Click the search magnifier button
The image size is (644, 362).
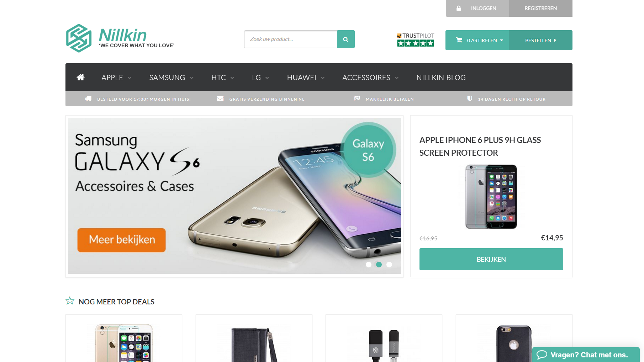click(x=345, y=39)
